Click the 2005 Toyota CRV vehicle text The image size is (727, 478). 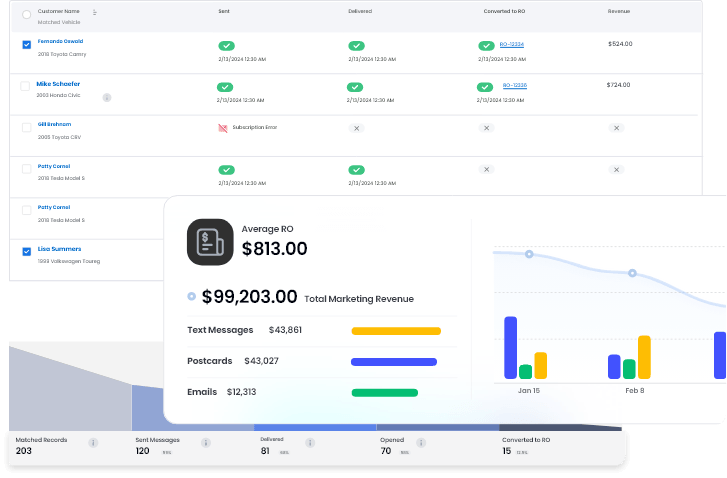point(59,137)
